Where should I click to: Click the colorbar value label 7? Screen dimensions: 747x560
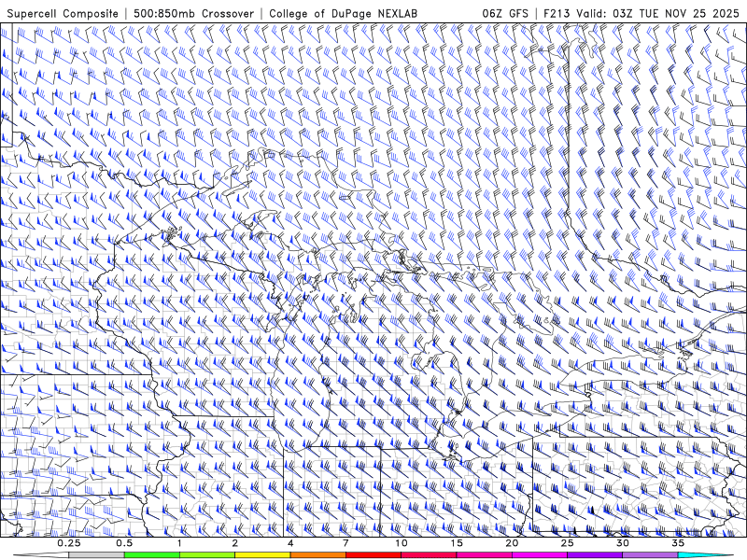345,543
